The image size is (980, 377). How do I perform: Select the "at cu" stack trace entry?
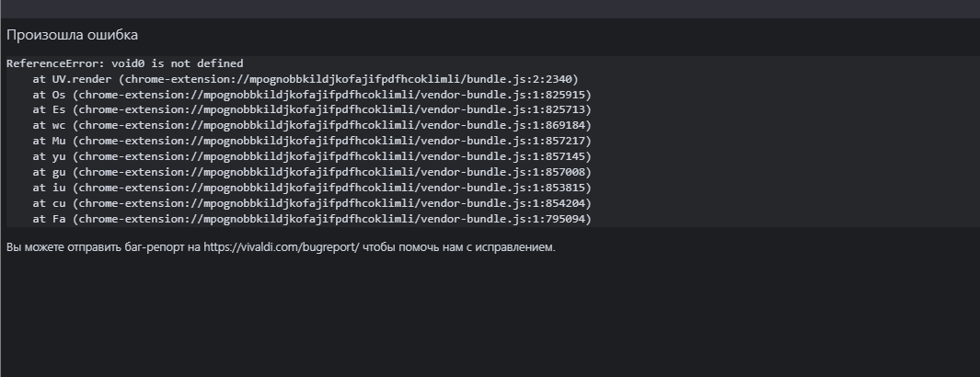click(x=312, y=203)
